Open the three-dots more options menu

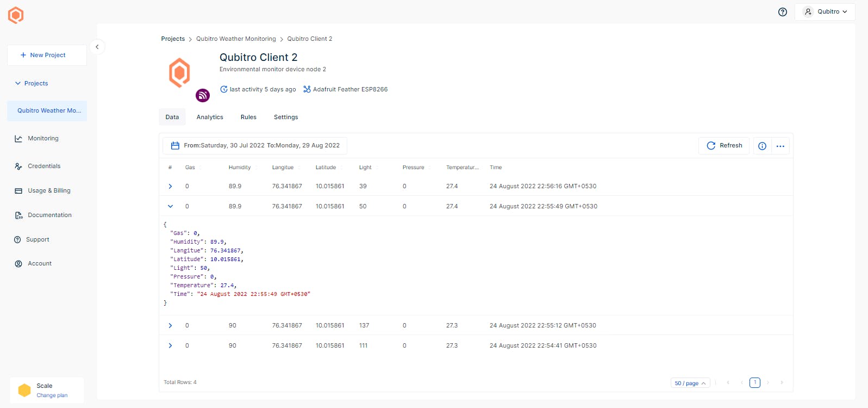[780, 146]
